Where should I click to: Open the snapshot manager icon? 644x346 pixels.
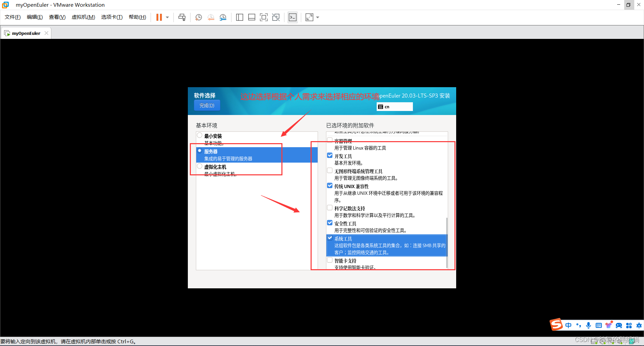pos(223,17)
